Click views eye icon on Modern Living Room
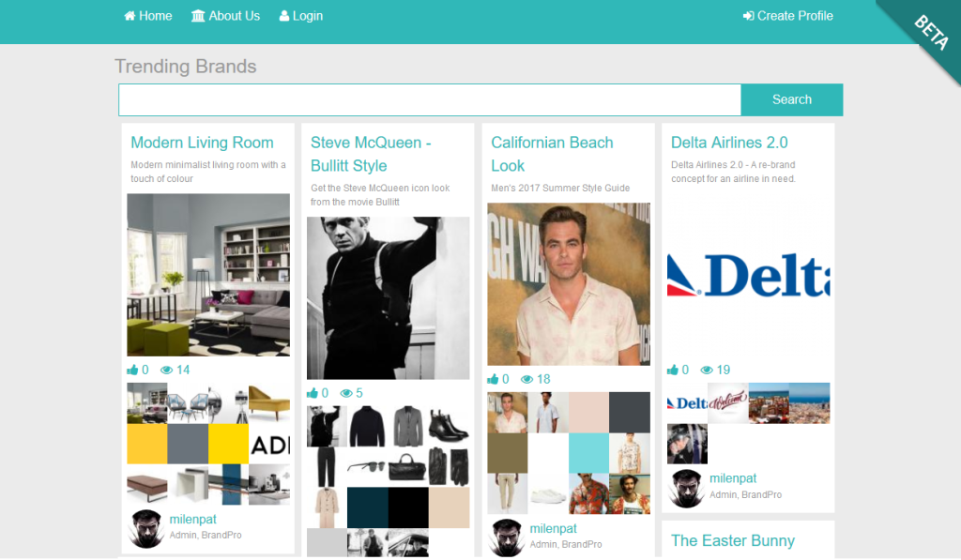 click(166, 371)
